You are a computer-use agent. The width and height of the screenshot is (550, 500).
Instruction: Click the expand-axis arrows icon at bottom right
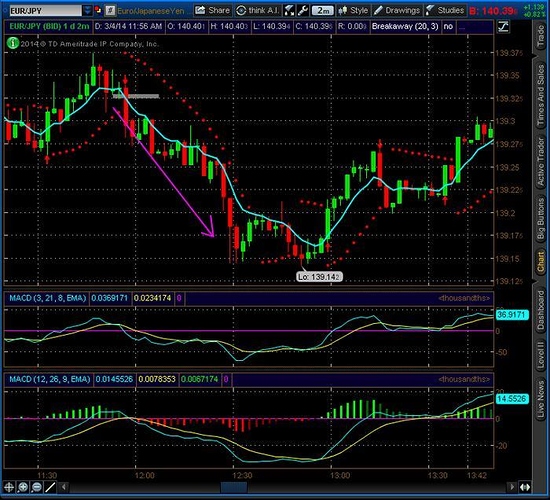[x=525, y=487]
